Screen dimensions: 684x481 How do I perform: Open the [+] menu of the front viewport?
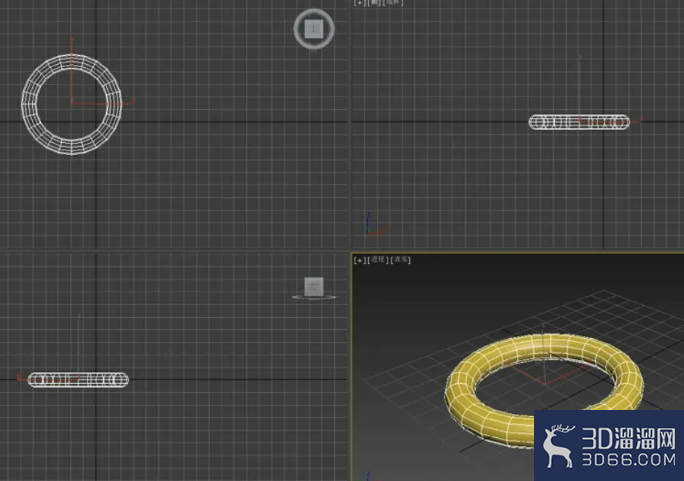pyautogui.click(x=359, y=3)
